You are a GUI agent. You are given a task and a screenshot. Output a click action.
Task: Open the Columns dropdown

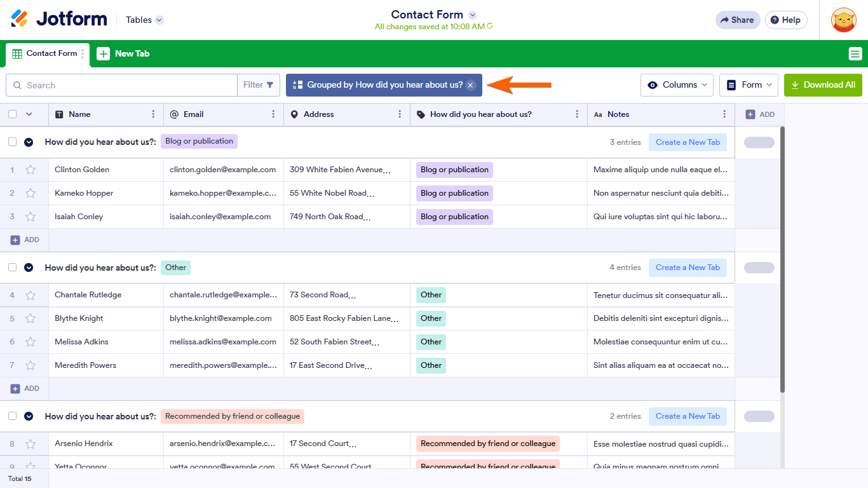[677, 85]
